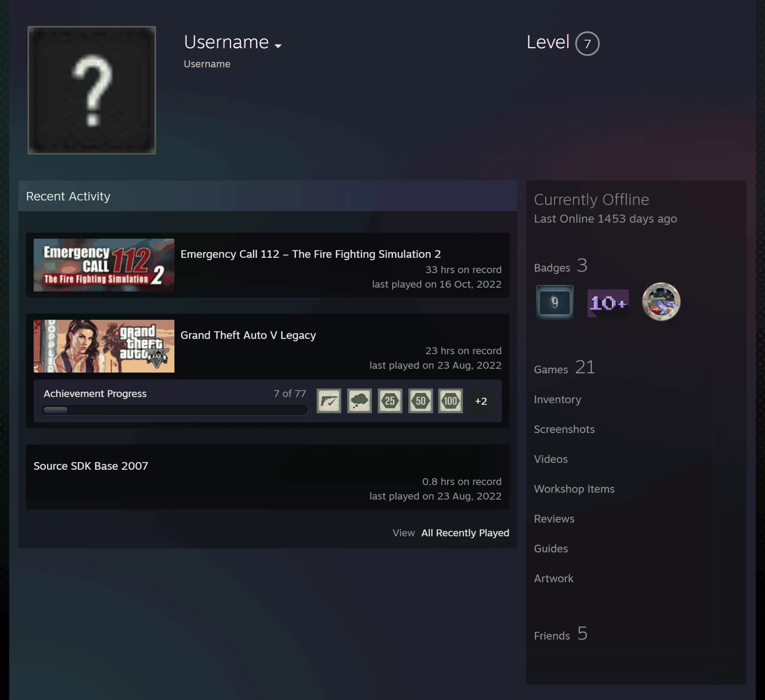The width and height of the screenshot is (765, 700).
Task: Open Grand Theft Auto V Legacy title link
Action: 248,335
